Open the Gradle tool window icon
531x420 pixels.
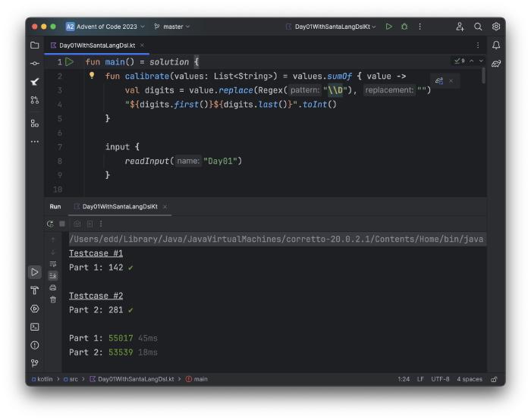point(496,63)
